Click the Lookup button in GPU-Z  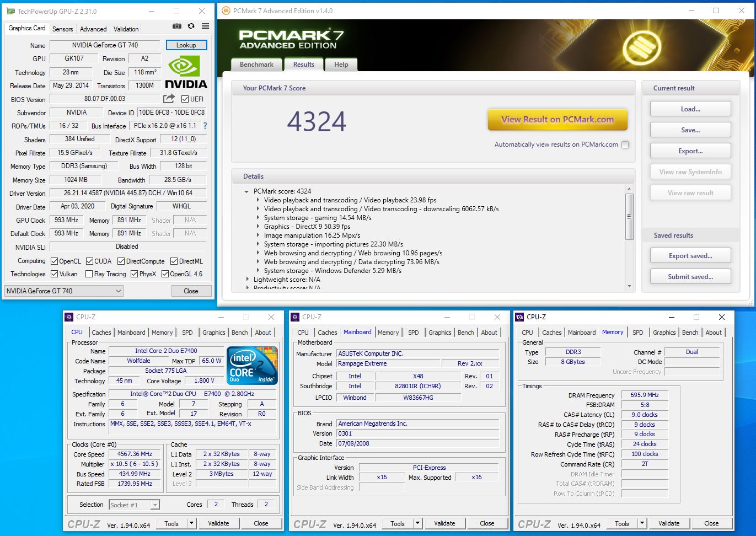coord(186,45)
